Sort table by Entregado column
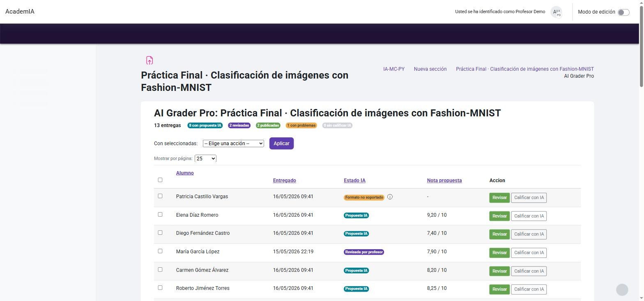This screenshot has width=644, height=301. (284, 181)
